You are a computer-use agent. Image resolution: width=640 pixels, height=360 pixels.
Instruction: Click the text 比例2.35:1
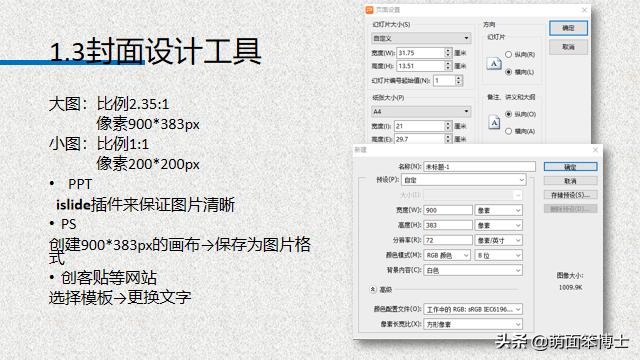click(133, 104)
